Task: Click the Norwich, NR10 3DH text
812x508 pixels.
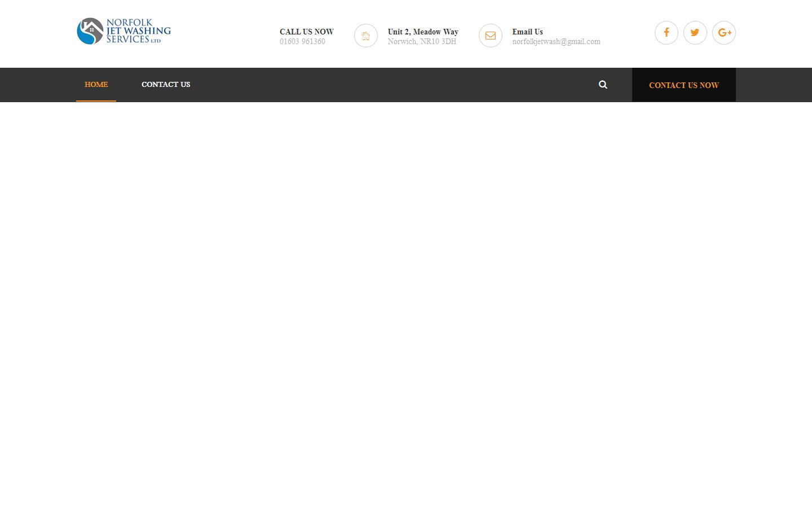Action: tap(422, 41)
